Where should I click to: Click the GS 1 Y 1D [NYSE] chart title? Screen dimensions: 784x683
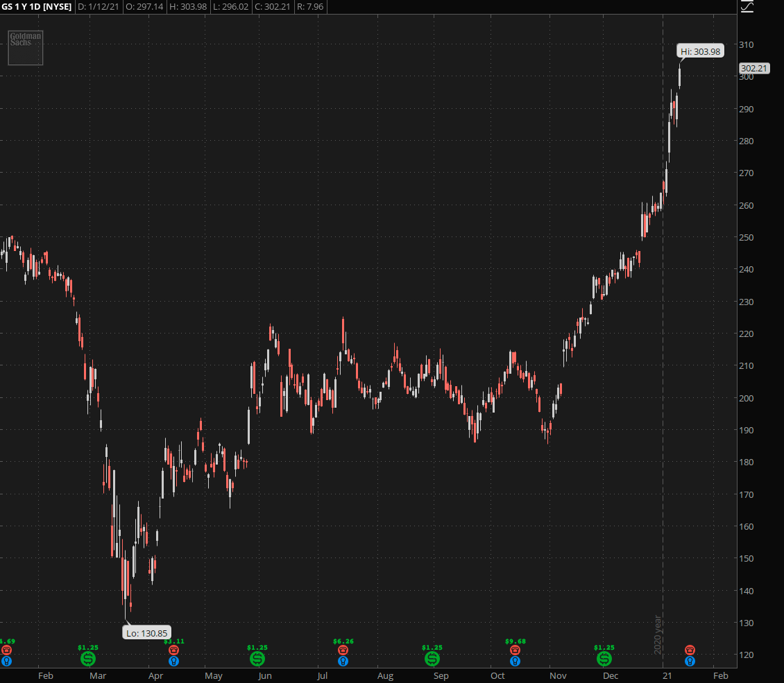click(36, 7)
